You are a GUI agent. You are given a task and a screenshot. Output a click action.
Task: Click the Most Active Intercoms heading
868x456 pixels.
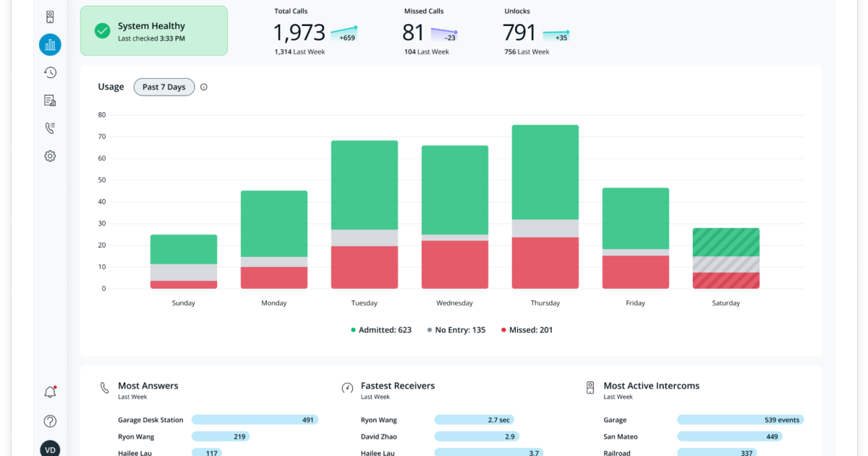652,386
